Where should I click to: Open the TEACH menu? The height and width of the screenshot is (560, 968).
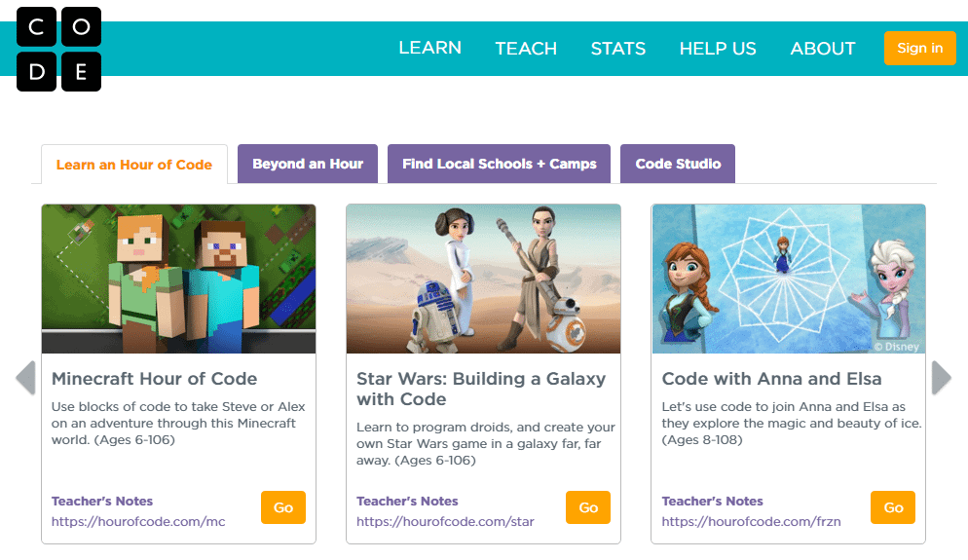click(x=526, y=48)
